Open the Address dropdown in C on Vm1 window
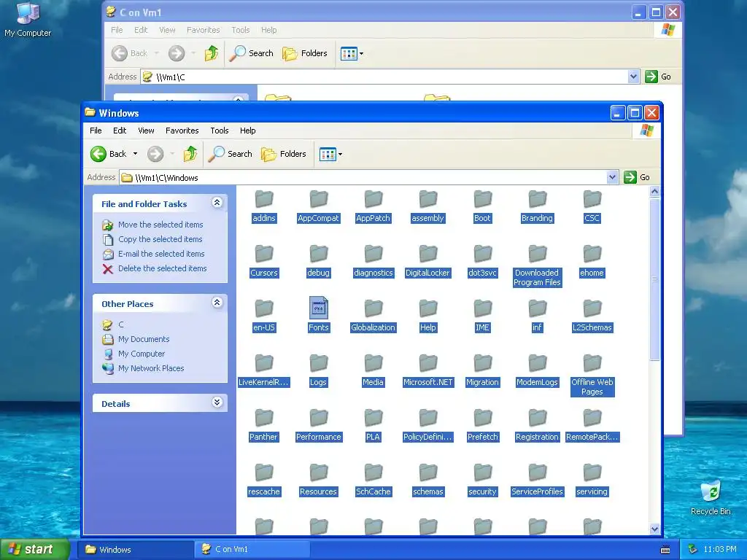 coord(633,76)
